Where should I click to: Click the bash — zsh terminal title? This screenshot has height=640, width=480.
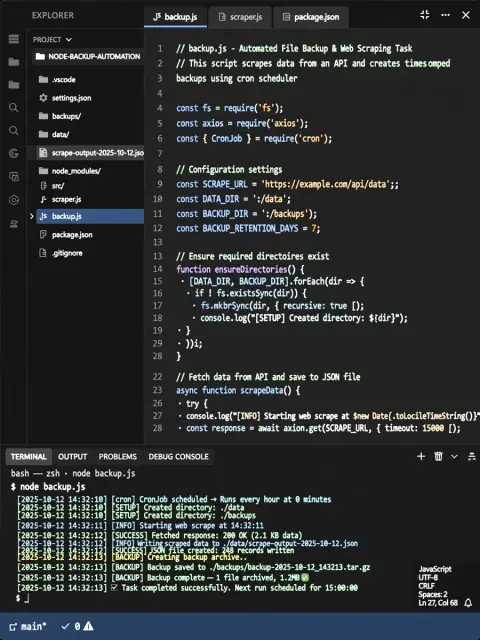click(x=73, y=473)
